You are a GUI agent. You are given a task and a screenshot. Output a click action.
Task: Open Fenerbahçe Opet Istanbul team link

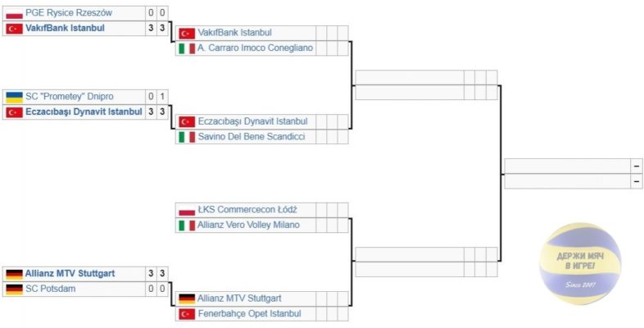(249, 313)
